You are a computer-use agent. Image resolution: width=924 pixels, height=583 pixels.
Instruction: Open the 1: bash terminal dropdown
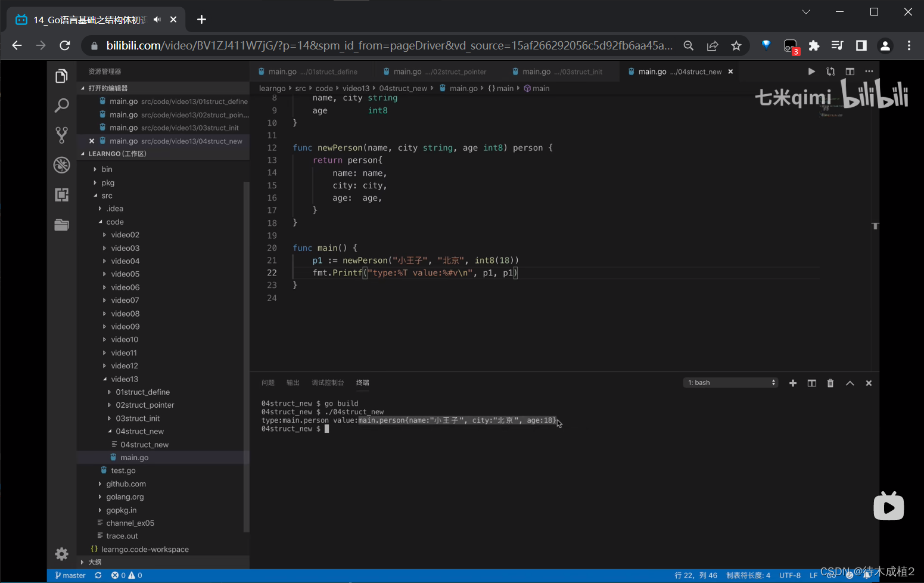click(731, 383)
